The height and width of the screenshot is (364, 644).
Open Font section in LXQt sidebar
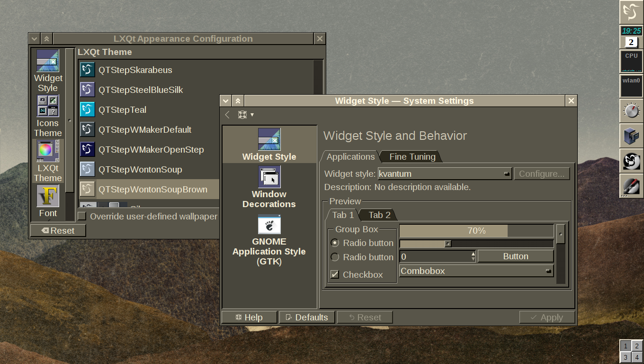click(x=48, y=201)
